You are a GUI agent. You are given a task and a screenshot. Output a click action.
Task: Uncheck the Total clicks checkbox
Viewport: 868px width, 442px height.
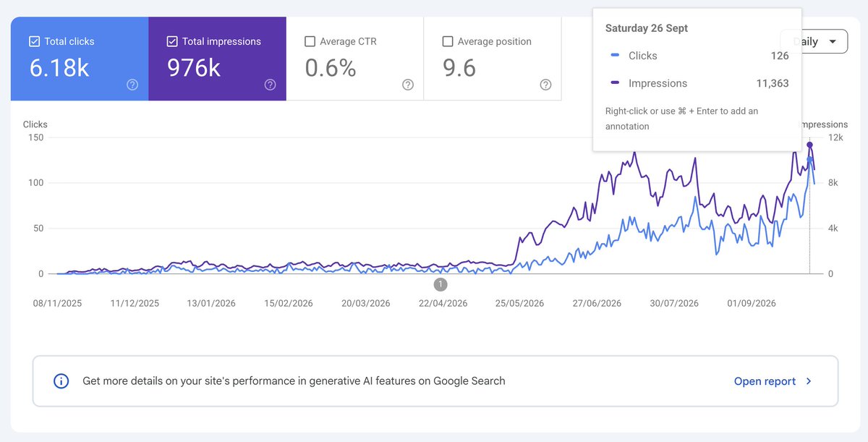(x=34, y=41)
